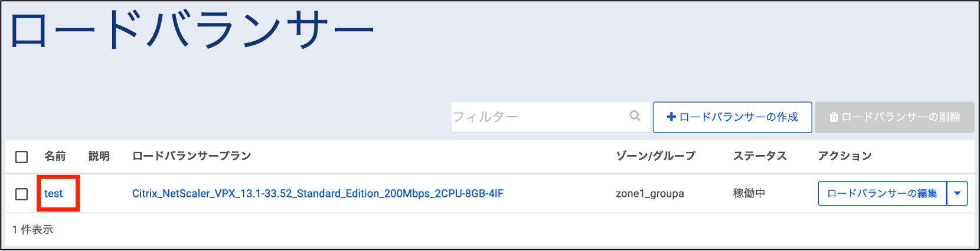Click the plus icon to create load balancer
980x251 pixels.
(x=671, y=117)
